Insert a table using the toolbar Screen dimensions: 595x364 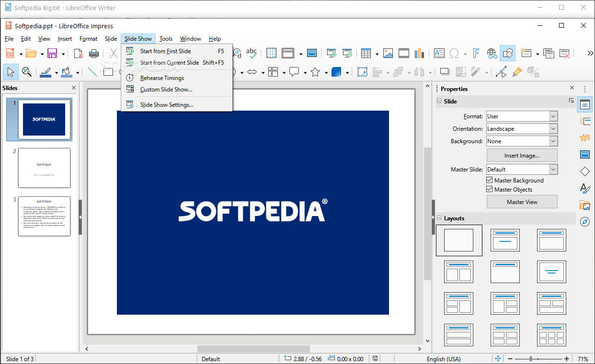point(366,53)
